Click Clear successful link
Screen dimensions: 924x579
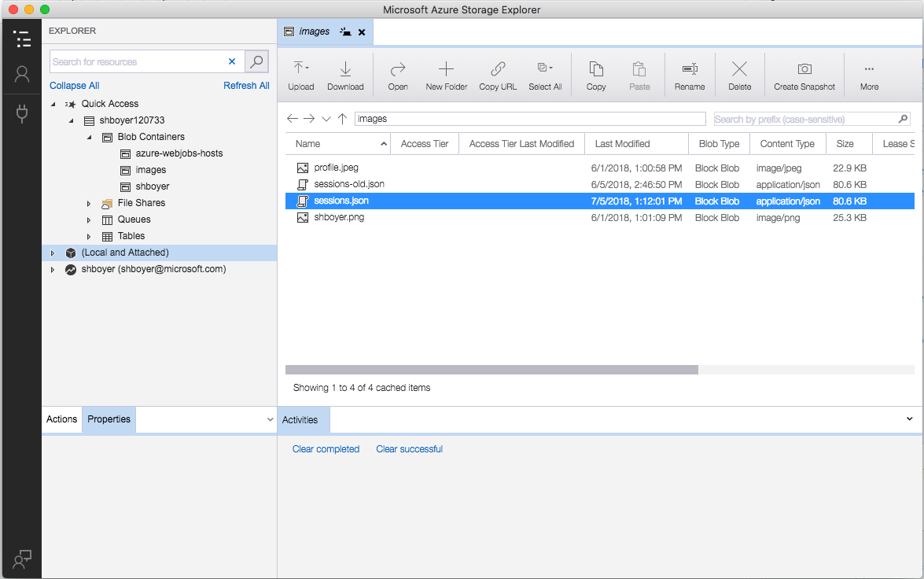pyautogui.click(x=410, y=449)
